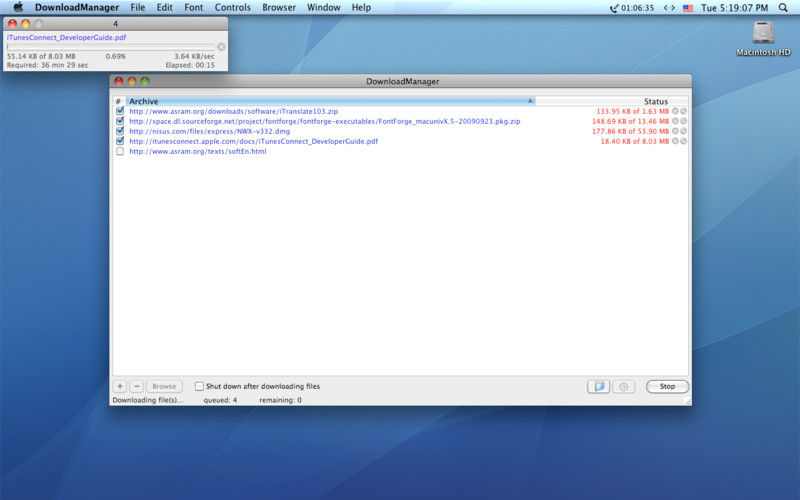The height and width of the screenshot is (500, 800).
Task: Uncheck the iTunesConnect_DeveloperGuide.pdf row checkbox
Action: [120, 141]
